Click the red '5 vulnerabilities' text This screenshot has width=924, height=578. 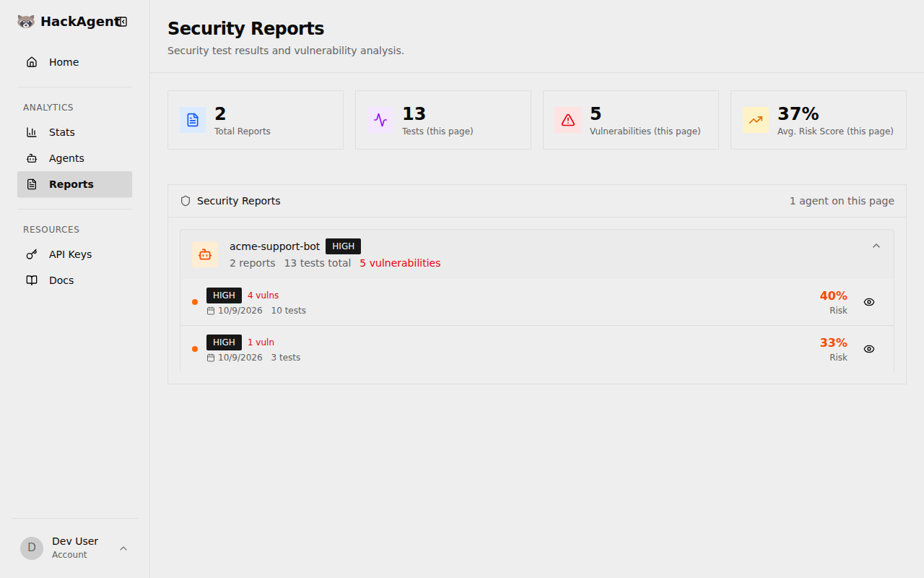400,263
